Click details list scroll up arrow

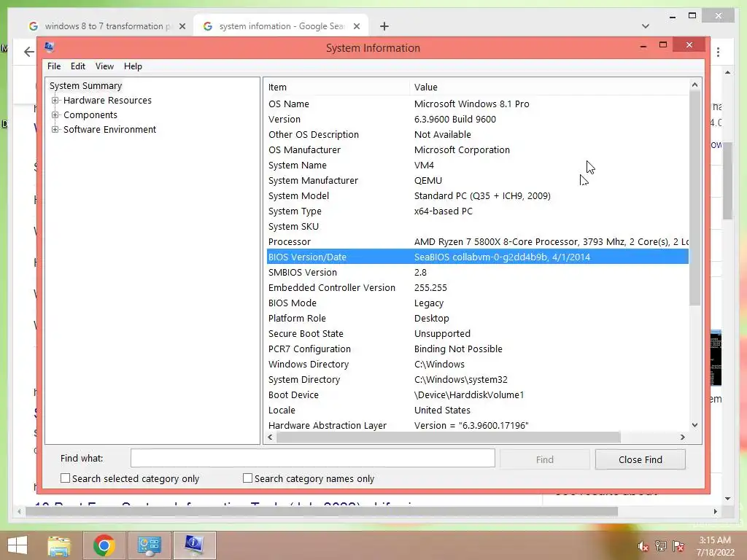pyautogui.click(x=694, y=85)
